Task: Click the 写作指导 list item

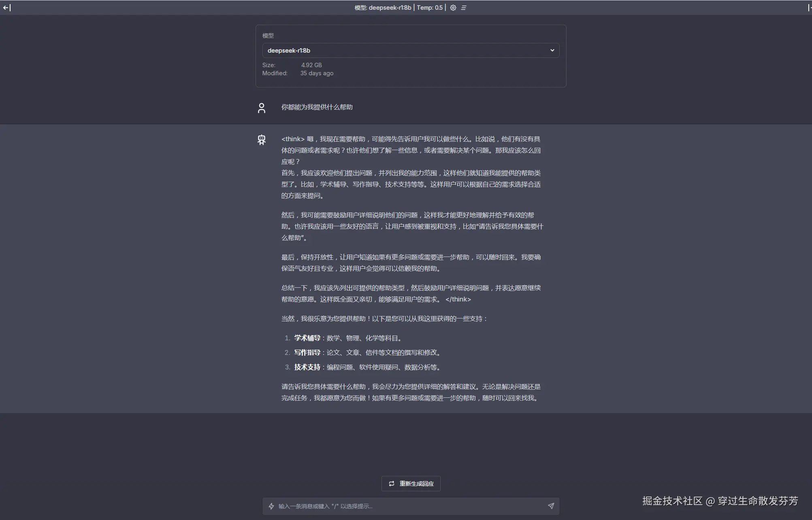Action: click(307, 352)
